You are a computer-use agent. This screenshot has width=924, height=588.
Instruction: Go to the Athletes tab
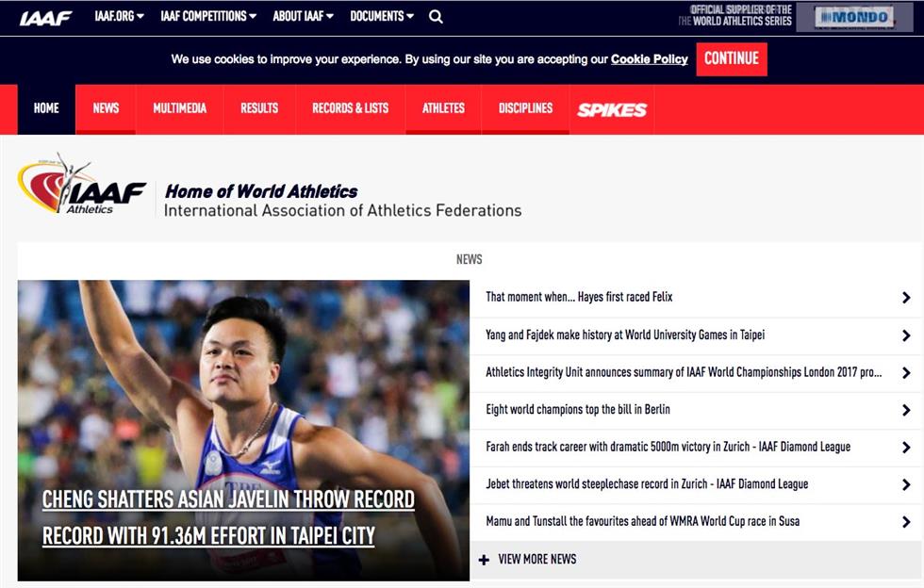[x=443, y=109]
